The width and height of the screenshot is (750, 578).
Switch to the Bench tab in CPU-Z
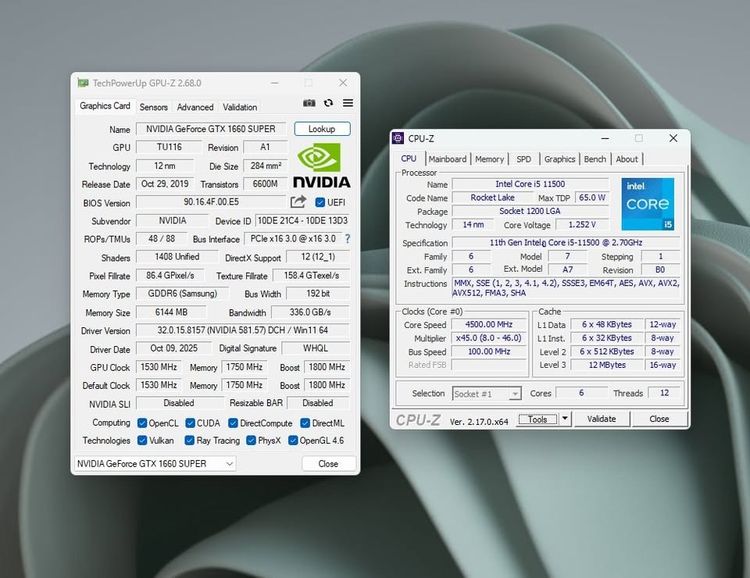595,159
